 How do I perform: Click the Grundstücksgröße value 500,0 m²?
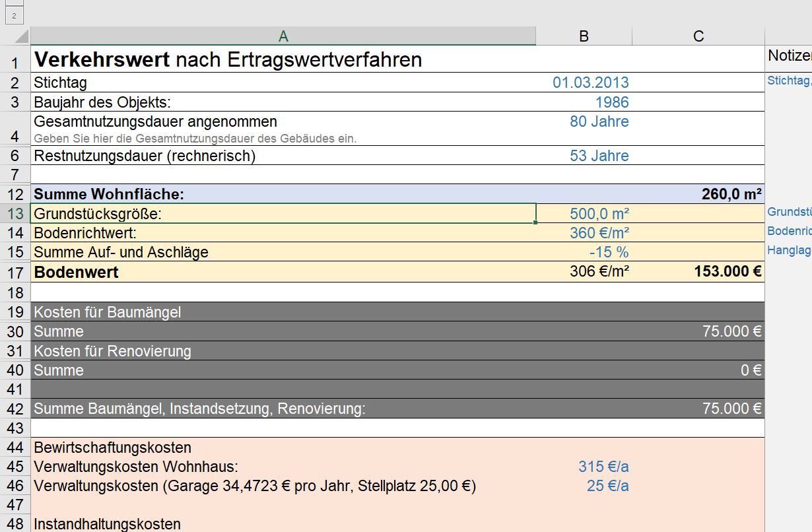[599, 214]
